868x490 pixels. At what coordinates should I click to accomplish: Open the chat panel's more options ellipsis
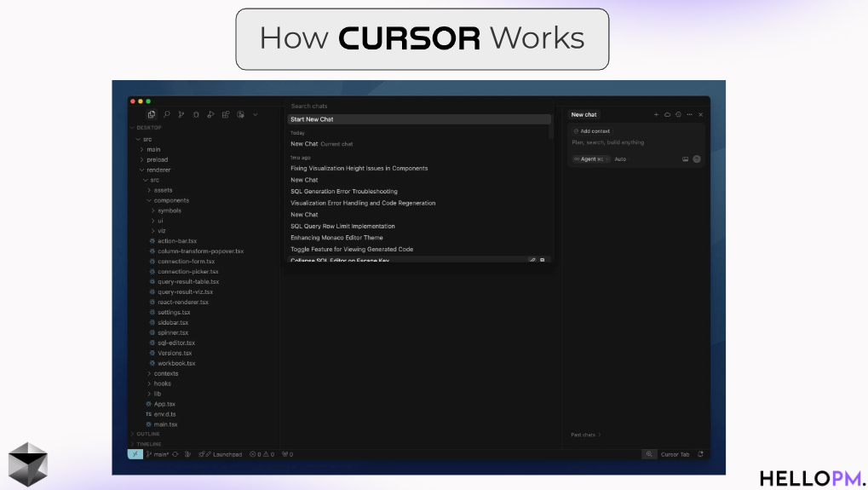tap(689, 114)
